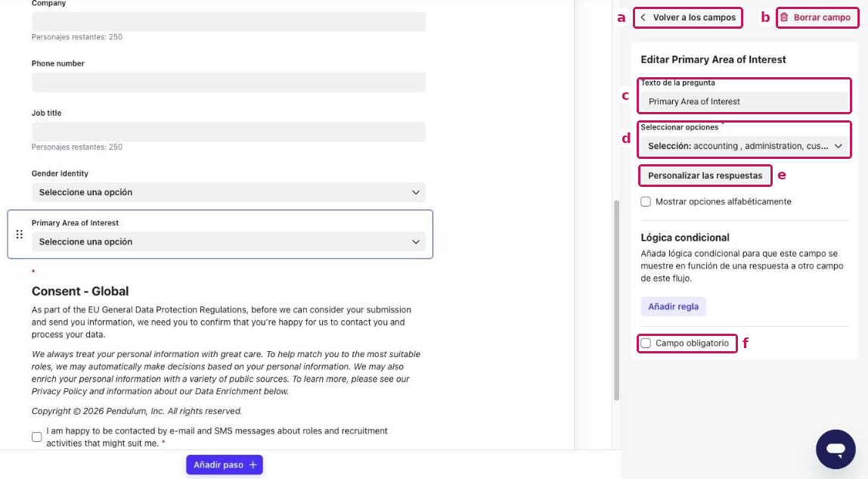This screenshot has width=868, height=479.
Task: Click Volver a los campos
Action: [x=688, y=17]
